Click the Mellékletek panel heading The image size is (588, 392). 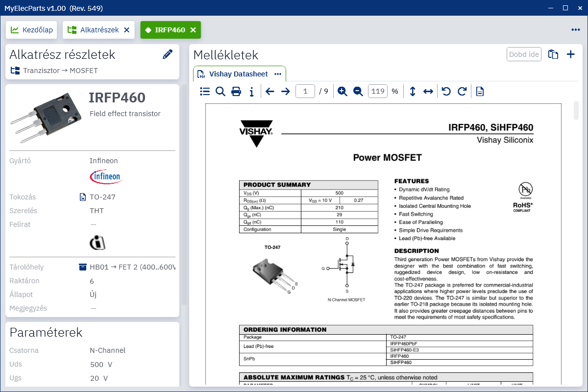[x=226, y=55]
